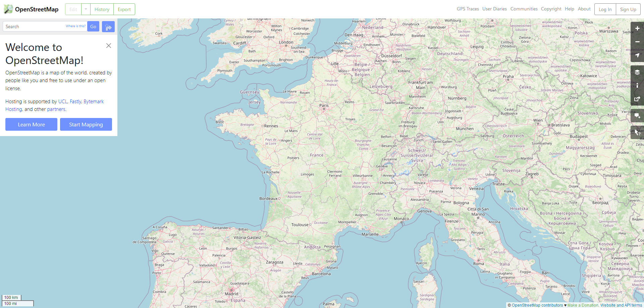This screenshot has width=644, height=308.
Task: Zoom out on the map
Action: click(637, 42)
